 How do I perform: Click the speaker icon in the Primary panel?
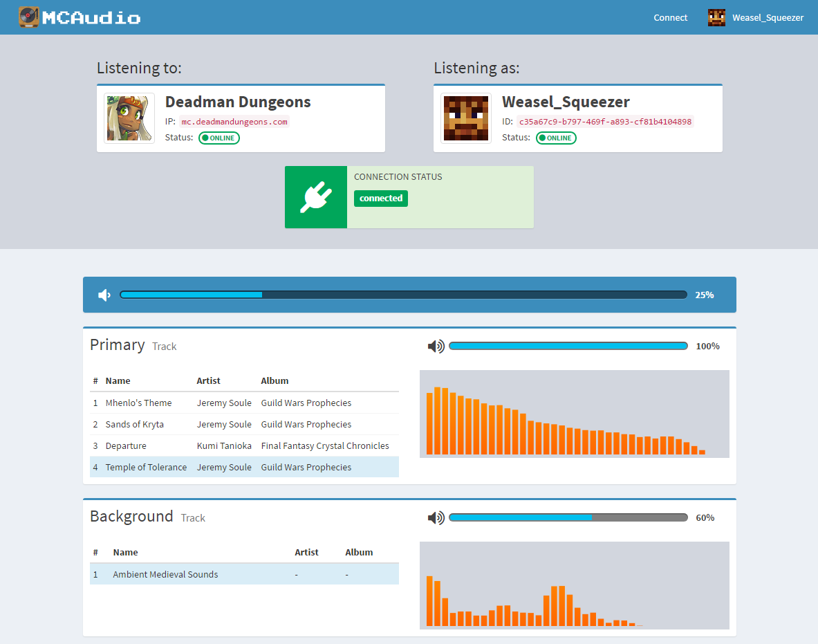point(436,346)
